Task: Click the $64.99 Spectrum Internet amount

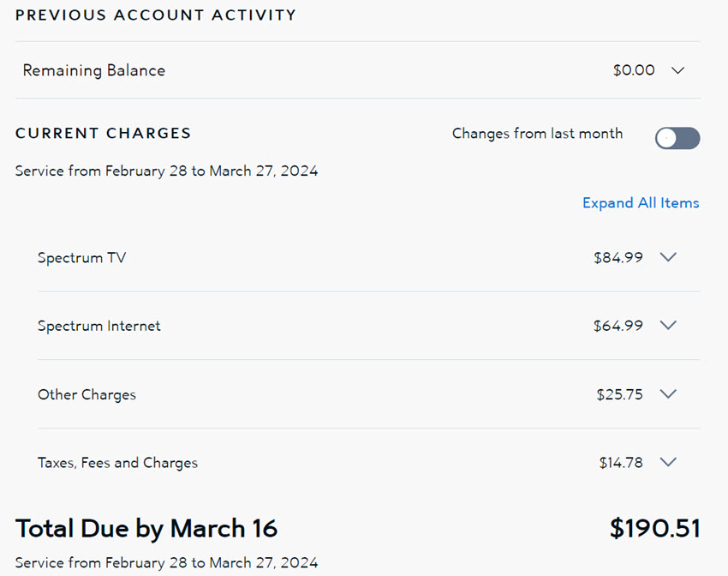Action: coord(618,327)
